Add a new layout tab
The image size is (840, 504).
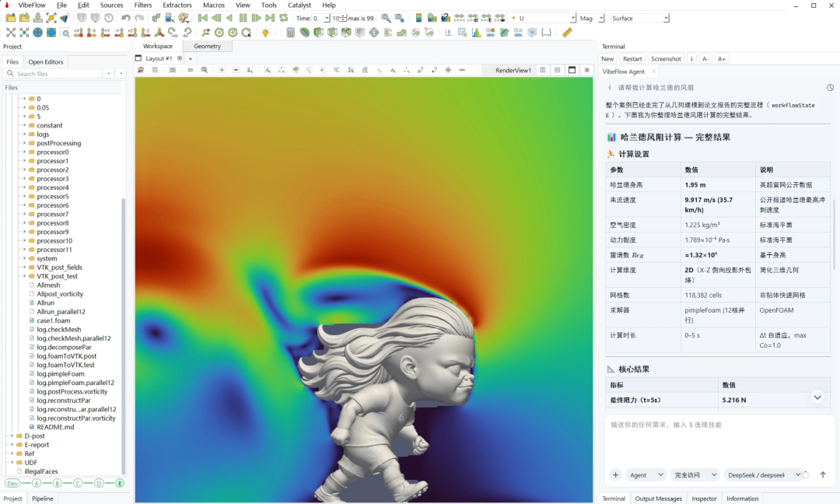click(191, 58)
